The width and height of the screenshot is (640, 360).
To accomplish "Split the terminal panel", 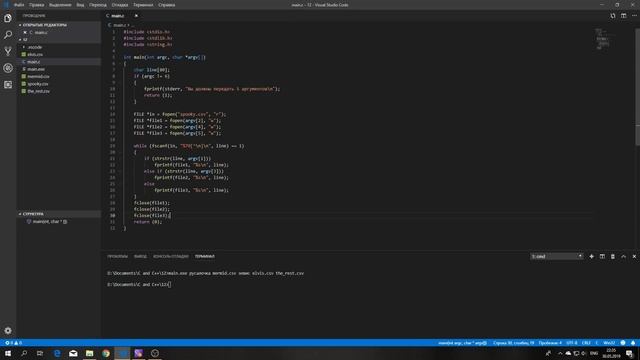I will [602, 256].
